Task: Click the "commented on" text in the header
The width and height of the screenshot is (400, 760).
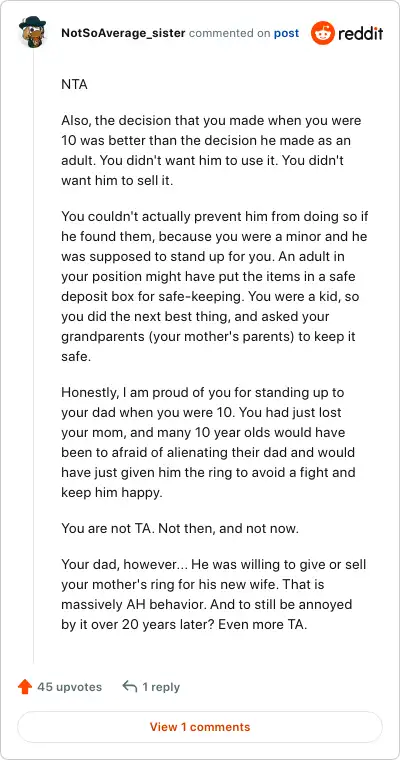Action: click(x=230, y=33)
